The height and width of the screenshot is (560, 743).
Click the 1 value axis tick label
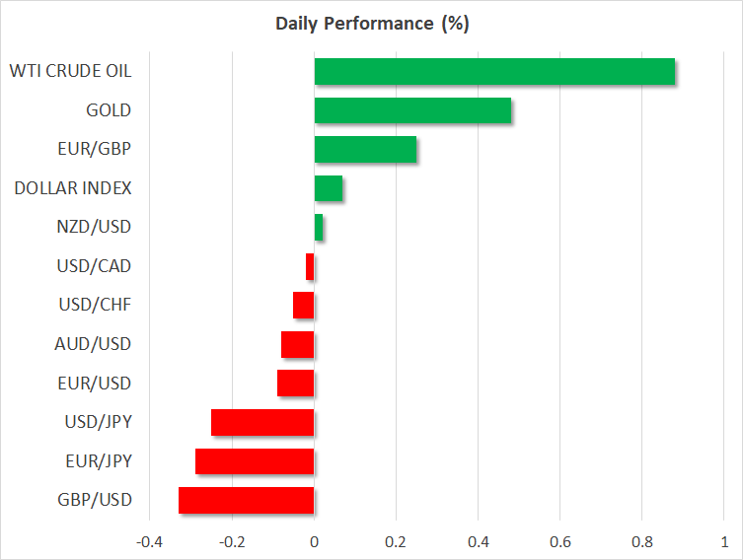[723, 541]
